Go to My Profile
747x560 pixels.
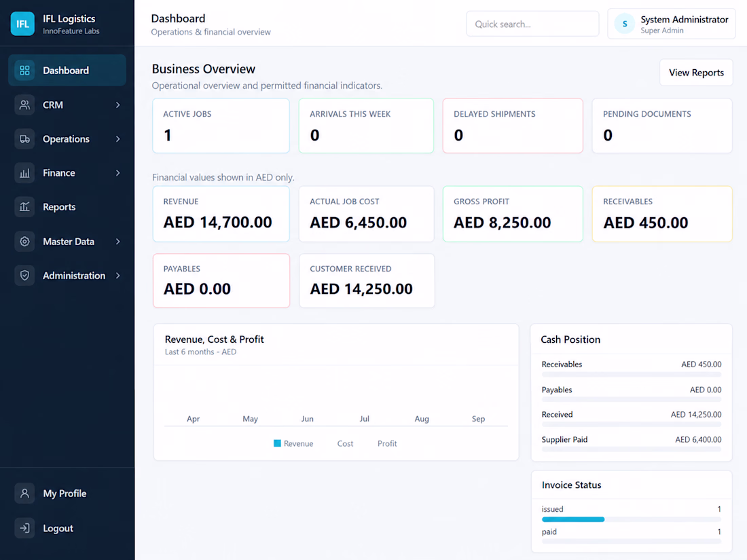click(x=67, y=493)
